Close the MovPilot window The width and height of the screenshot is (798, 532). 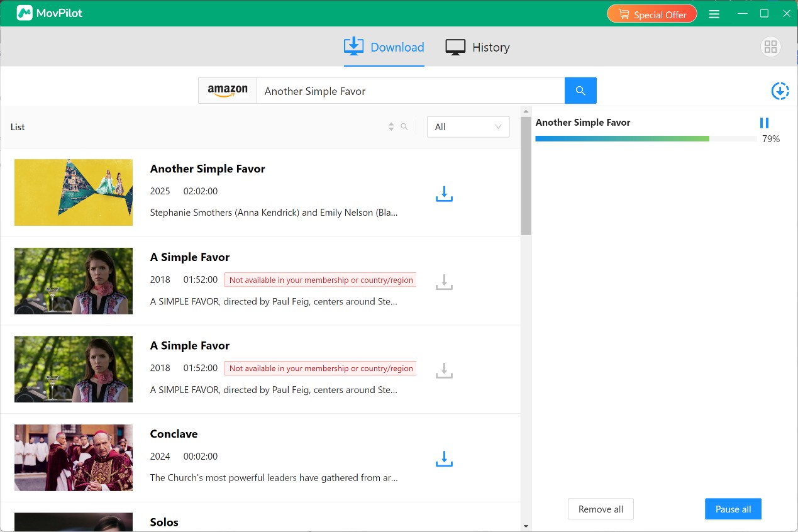point(786,13)
